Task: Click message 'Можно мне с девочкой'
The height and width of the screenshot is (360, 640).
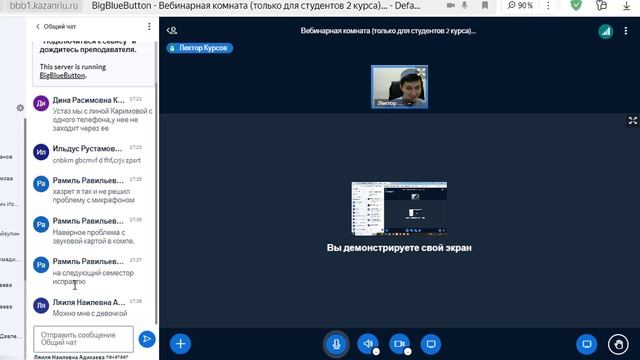Action: [90, 313]
